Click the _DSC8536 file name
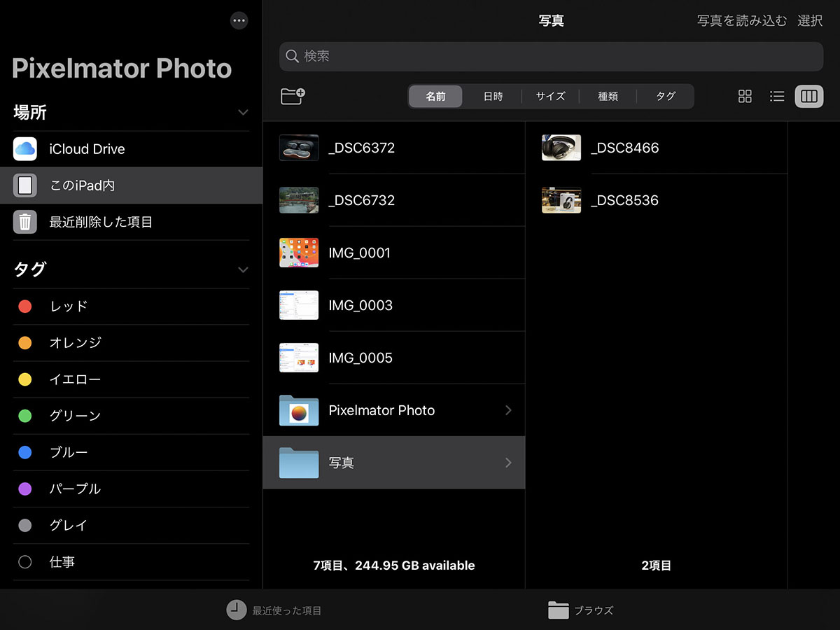Image resolution: width=840 pixels, height=630 pixels. pyautogui.click(x=624, y=201)
